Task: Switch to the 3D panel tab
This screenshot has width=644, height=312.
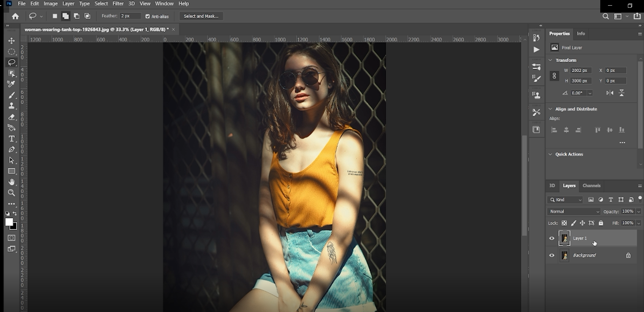Action: [x=552, y=186]
